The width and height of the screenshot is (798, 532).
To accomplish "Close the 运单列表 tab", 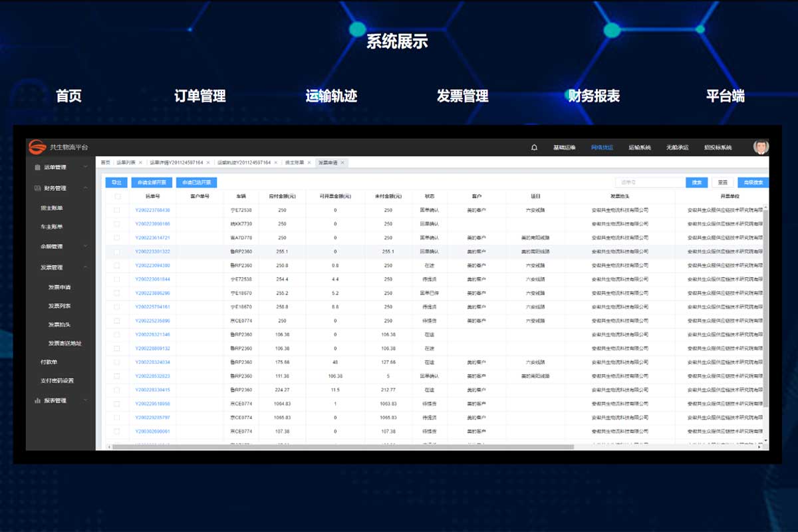I will (140, 162).
